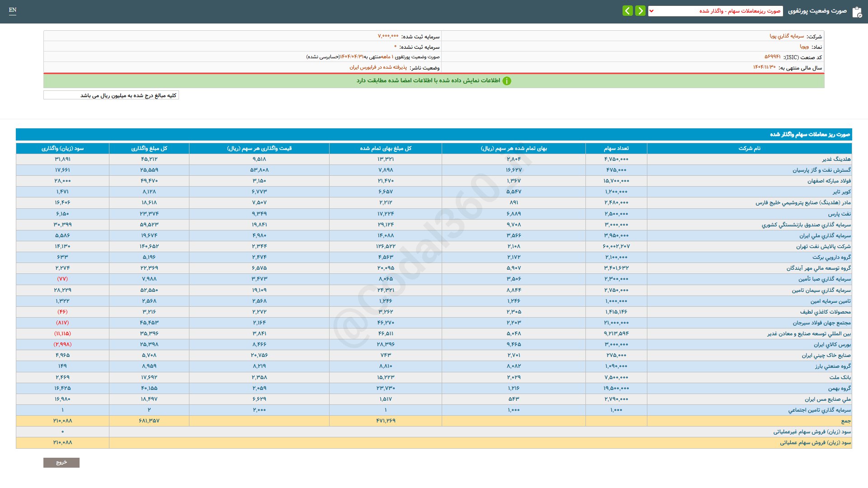Select the سود (زیان) واگذاری column header

click(62, 148)
